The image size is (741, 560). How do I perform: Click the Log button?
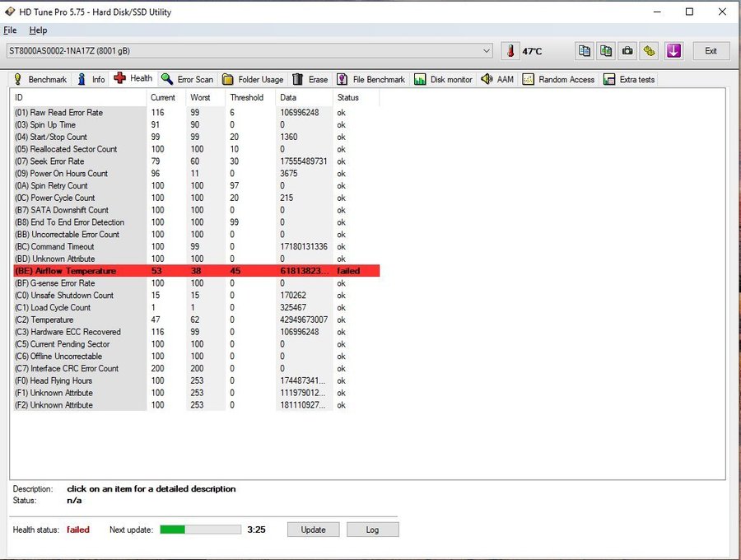(372, 530)
